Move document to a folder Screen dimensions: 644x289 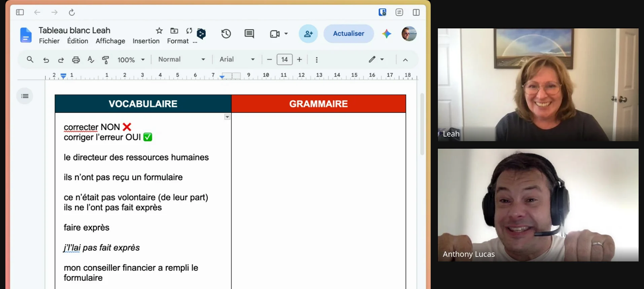pyautogui.click(x=174, y=31)
